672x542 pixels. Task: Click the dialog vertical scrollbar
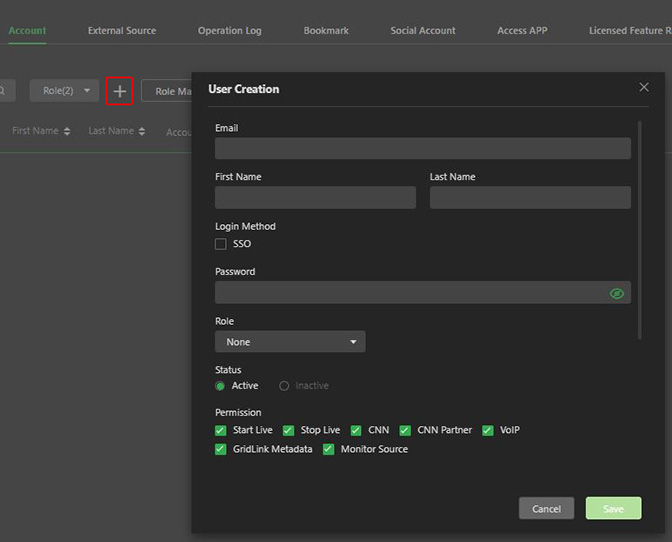pos(640,230)
